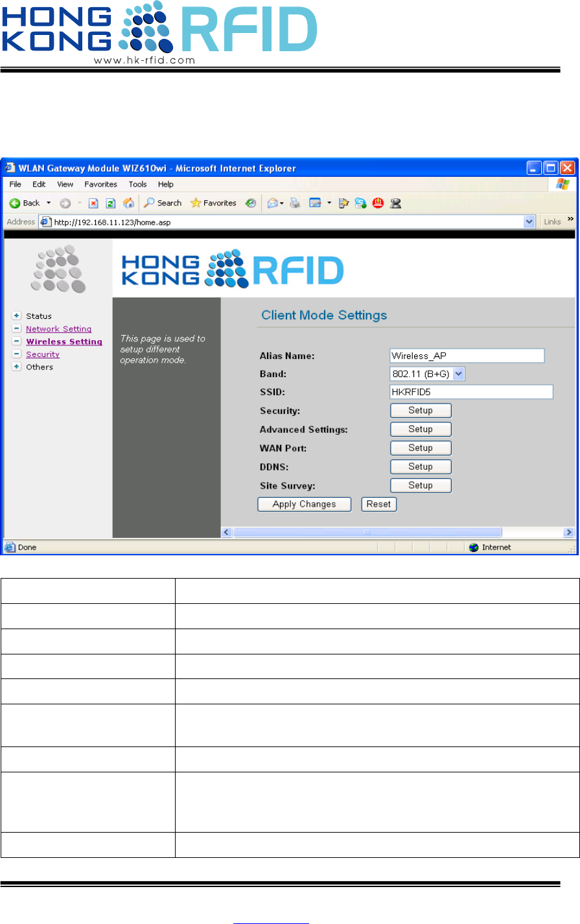This screenshot has width=580, height=924.
Task: Expand the Others tree item
Action: coord(17,367)
